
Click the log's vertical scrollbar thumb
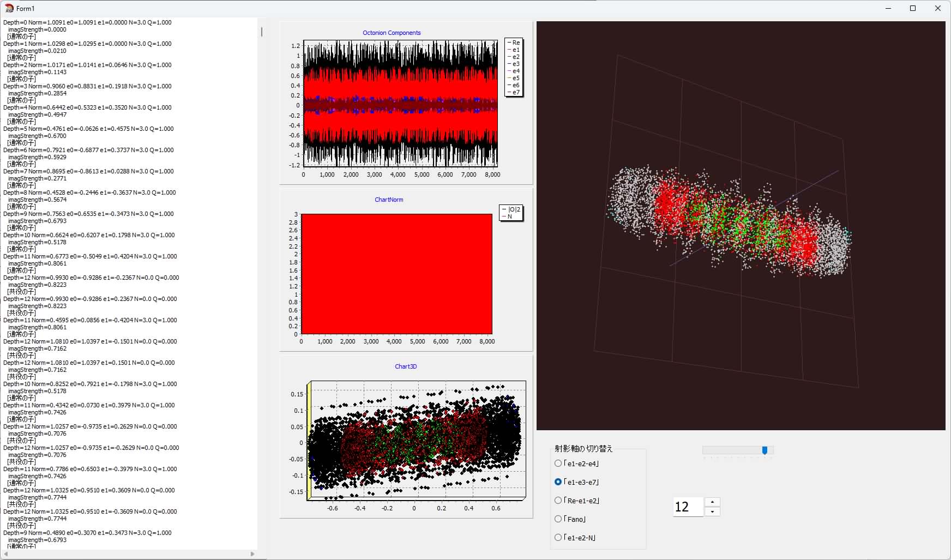pyautogui.click(x=262, y=32)
